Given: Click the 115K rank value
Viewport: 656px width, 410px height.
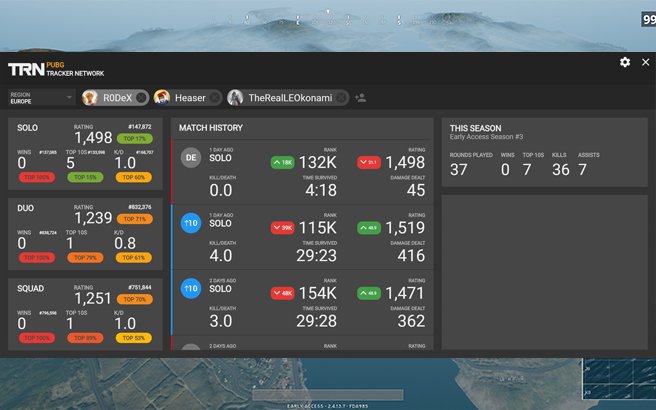Looking at the screenshot, I should [318, 228].
